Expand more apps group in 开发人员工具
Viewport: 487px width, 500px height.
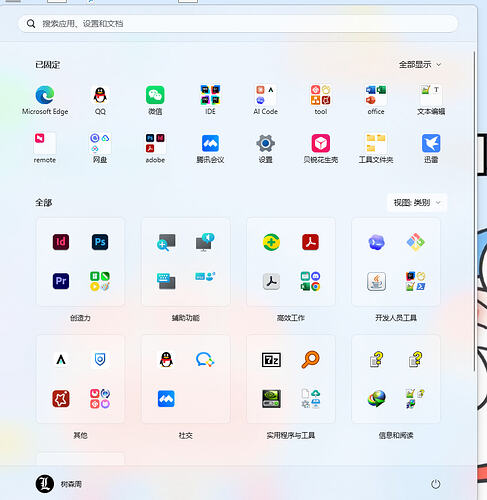[x=415, y=281]
